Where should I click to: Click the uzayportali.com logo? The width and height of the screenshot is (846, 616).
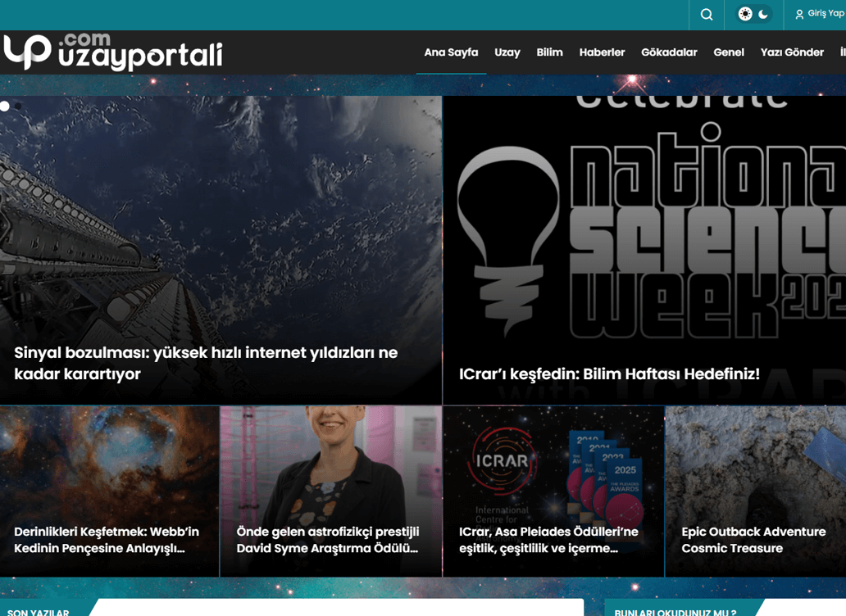[113, 52]
